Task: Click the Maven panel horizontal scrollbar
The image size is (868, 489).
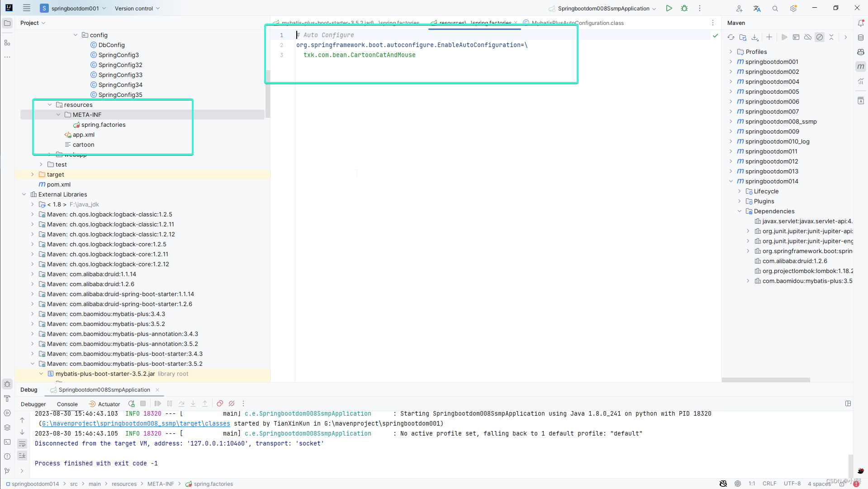Action: pos(766,380)
